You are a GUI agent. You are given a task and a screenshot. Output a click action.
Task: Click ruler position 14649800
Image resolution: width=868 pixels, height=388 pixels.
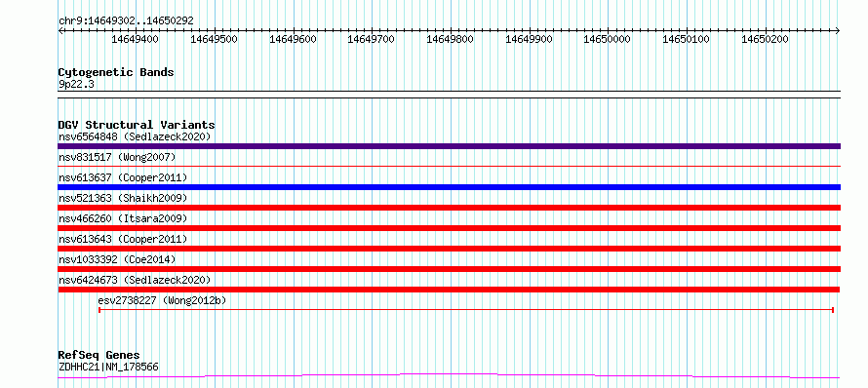point(450,39)
